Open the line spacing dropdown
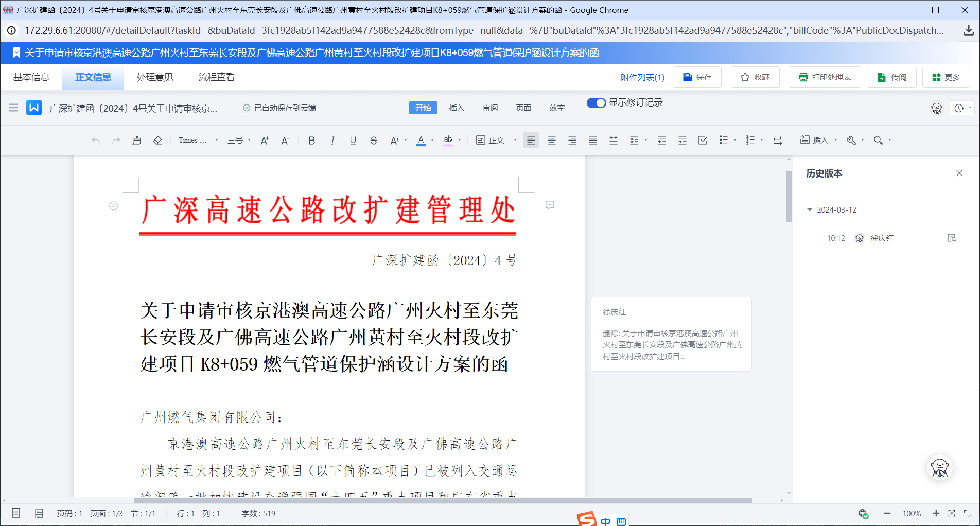This screenshot has width=980, height=526. coord(638,141)
